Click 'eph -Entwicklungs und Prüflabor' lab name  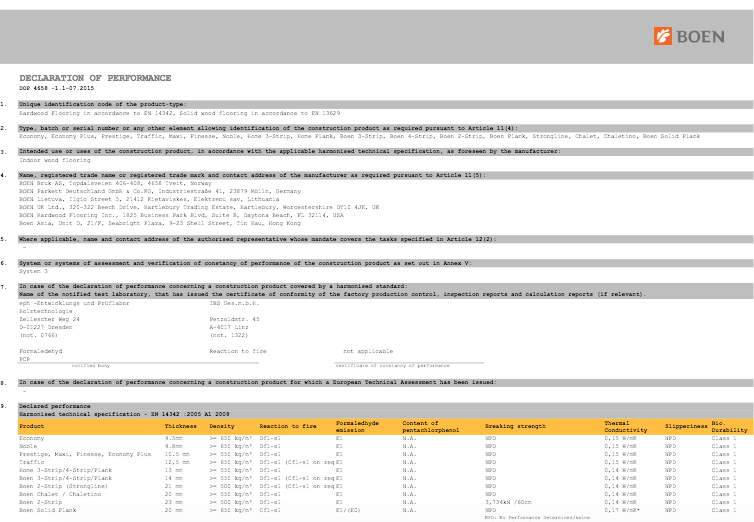pos(75,303)
